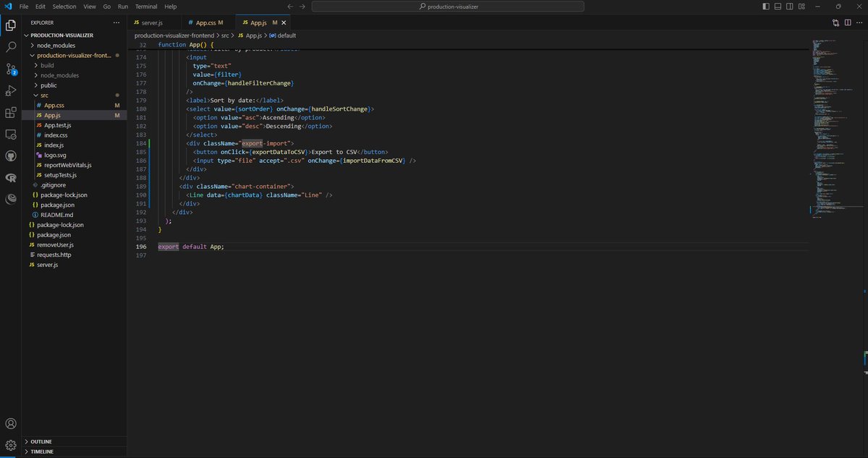Click the Split Editor icon
Viewport: 868px width, 458px height.
point(847,22)
